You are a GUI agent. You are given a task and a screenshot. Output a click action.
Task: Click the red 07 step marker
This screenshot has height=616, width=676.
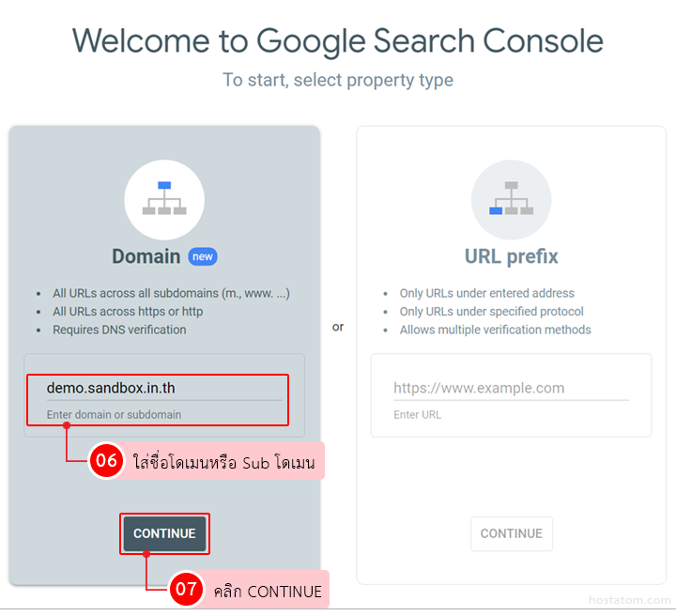(x=187, y=591)
